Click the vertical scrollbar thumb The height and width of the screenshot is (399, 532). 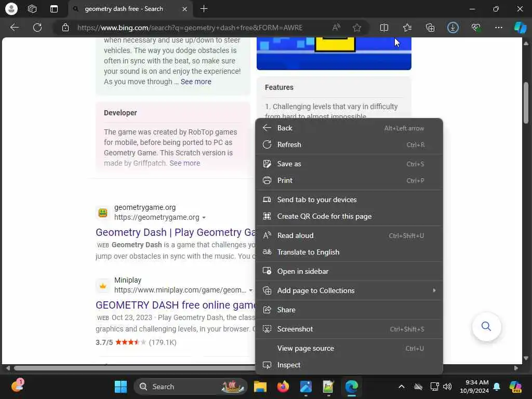pyautogui.click(x=526, y=103)
